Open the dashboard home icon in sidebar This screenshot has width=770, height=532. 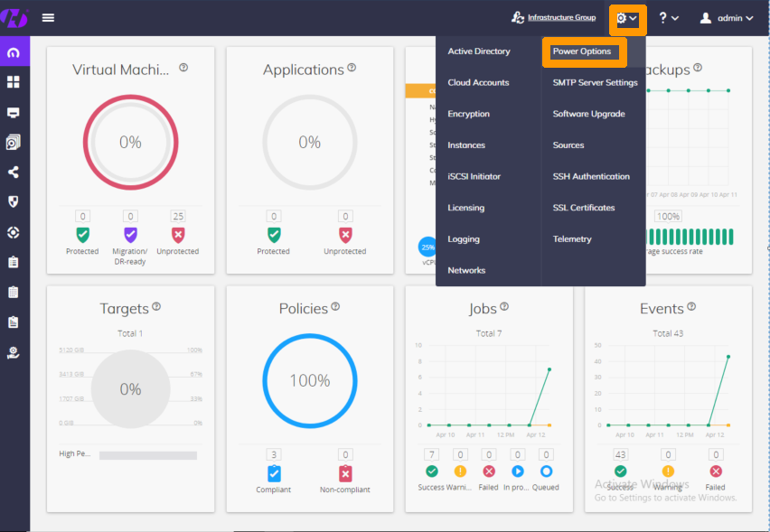[14, 52]
